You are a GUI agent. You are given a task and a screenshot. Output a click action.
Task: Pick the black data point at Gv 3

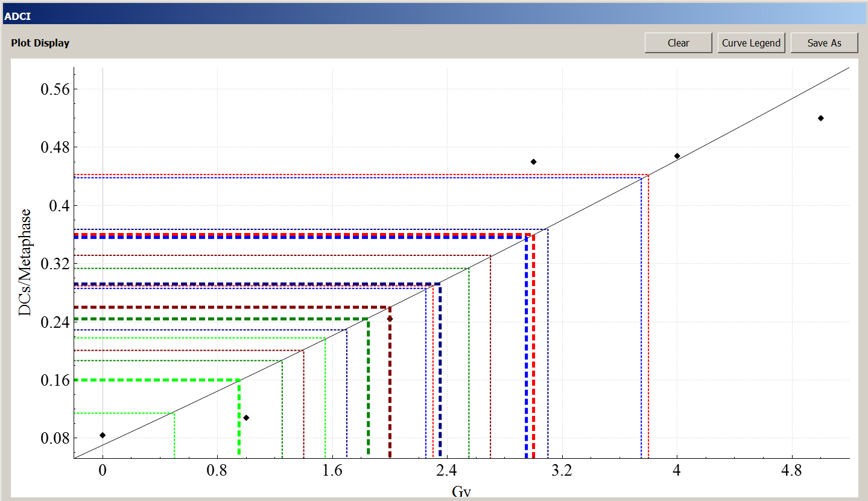coord(533,162)
